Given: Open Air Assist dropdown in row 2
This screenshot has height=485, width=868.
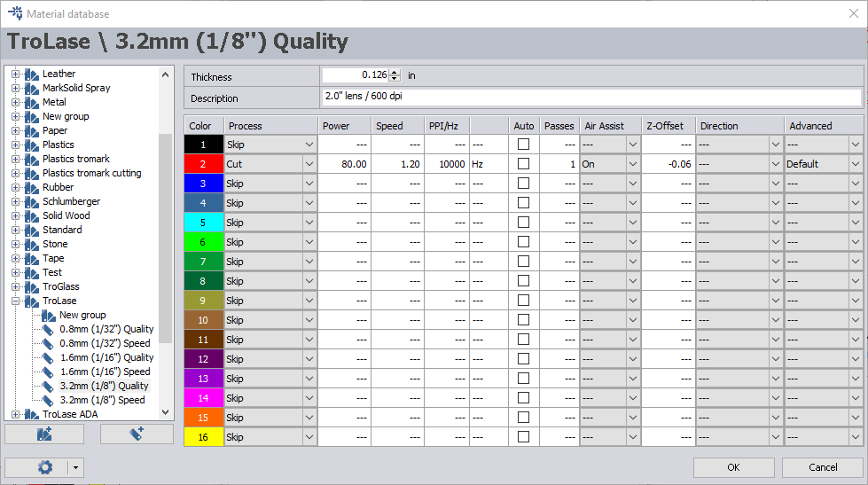Looking at the screenshot, I should click(x=633, y=164).
